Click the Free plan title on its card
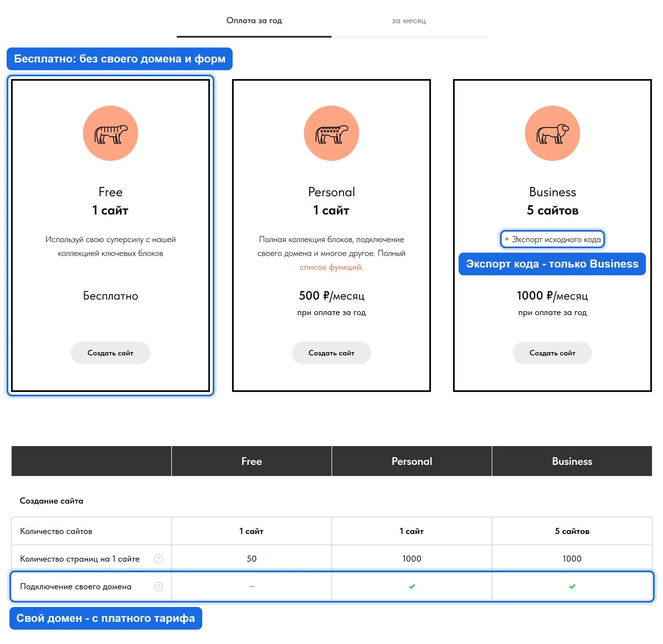Viewport: 663px width, 644px height. coord(110,192)
